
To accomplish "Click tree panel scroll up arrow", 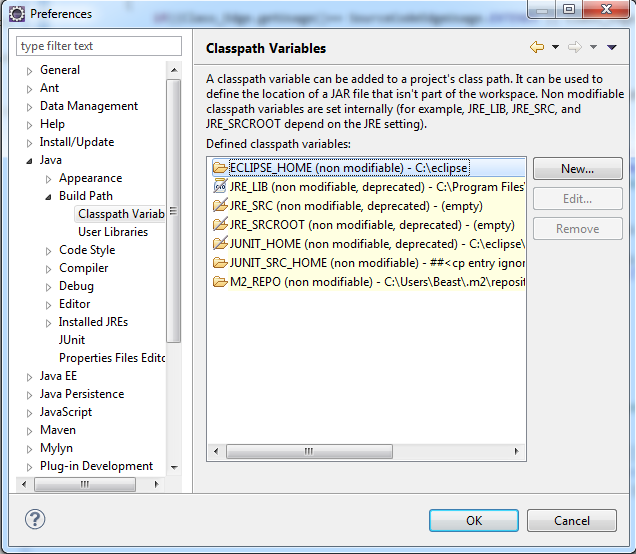I will click(x=174, y=70).
